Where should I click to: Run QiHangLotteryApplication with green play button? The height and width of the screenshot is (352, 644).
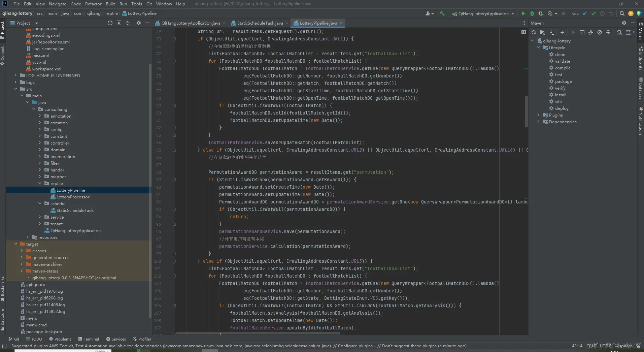point(523,13)
